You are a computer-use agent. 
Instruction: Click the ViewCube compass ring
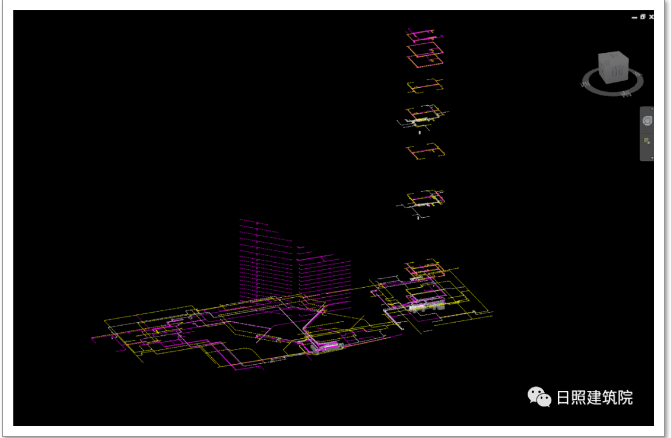click(612, 90)
